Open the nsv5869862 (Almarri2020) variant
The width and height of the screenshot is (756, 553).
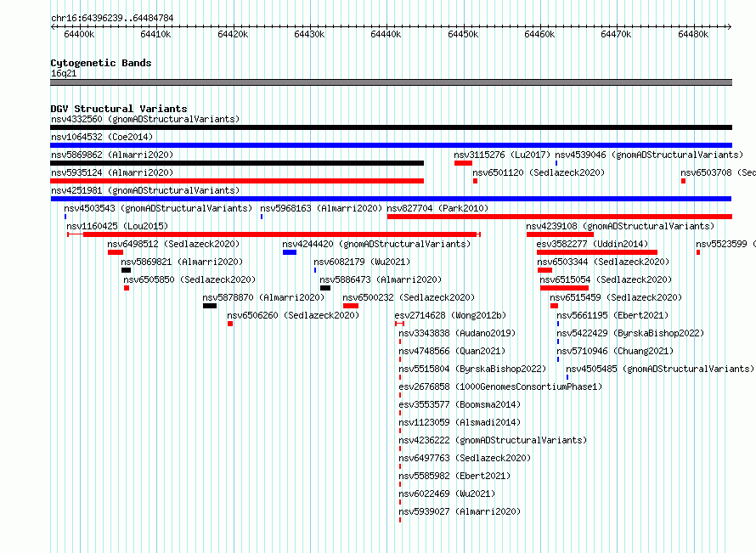point(112,155)
